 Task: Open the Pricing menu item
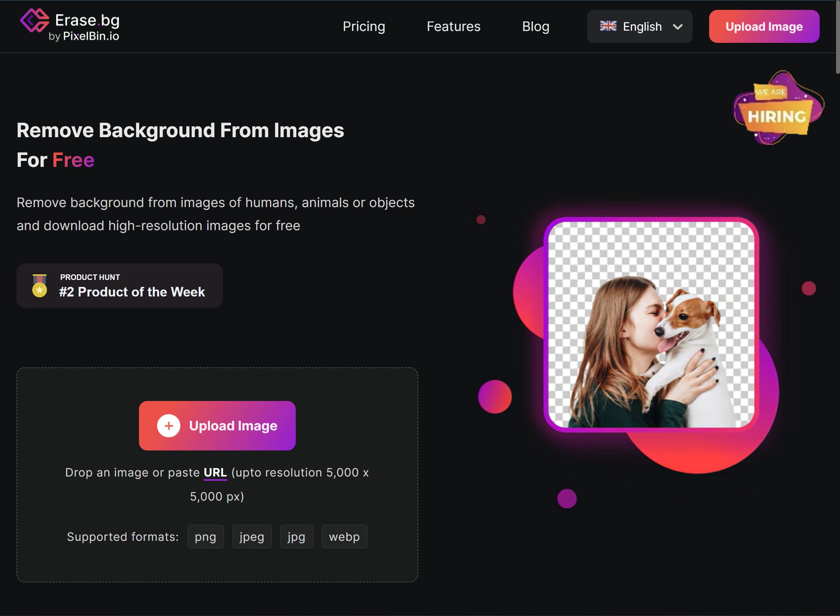(363, 26)
